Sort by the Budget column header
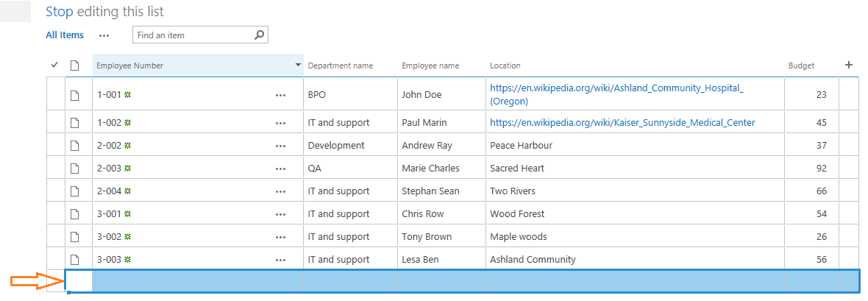Screen dimensions: 868x301 click(801, 65)
